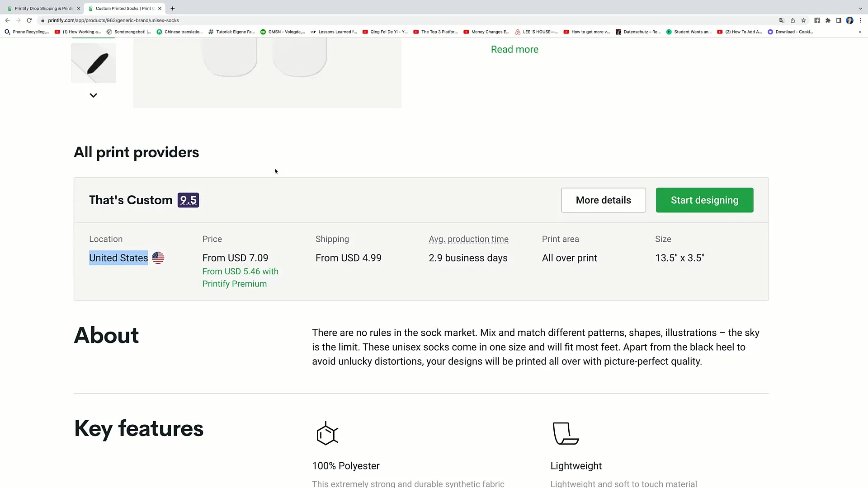Select the black sock thumbnail image
The height and width of the screenshot is (488, 868).
pyautogui.click(x=93, y=63)
